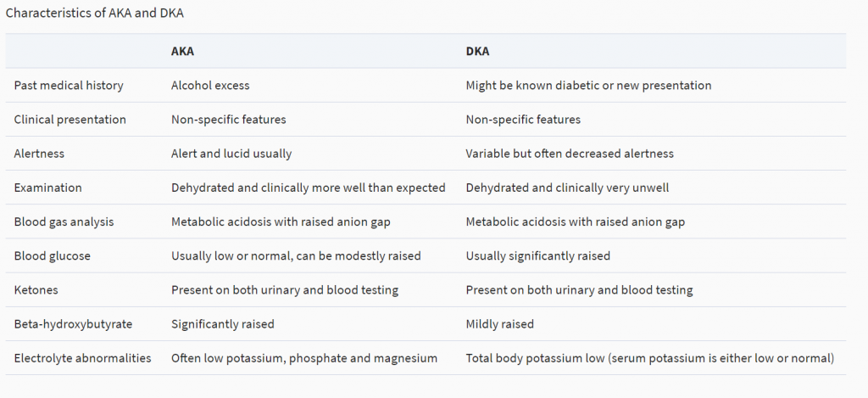The width and height of the screenshot is (868, 398).
Task: Select the DKA column header
Action: tap(478, 52)
